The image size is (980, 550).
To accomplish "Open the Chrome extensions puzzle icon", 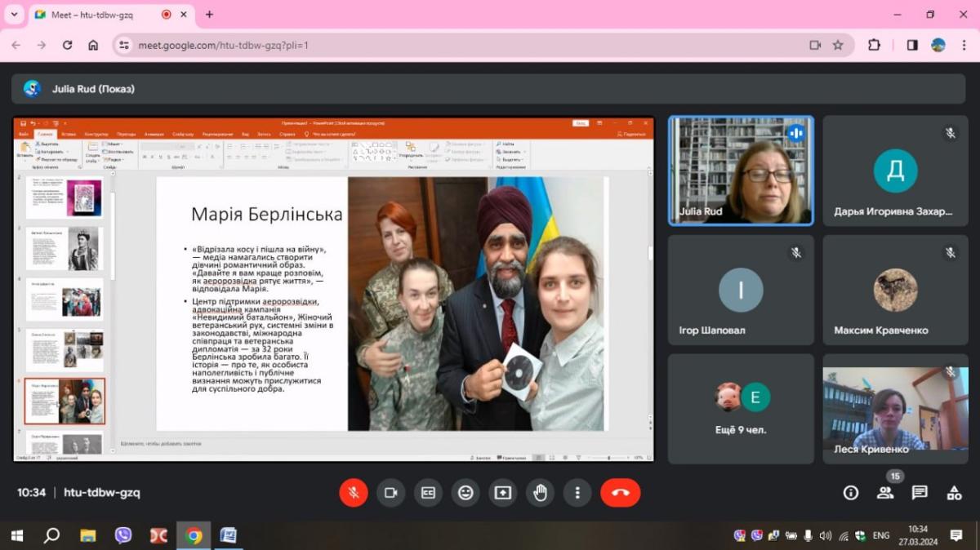I will point(874,45).
